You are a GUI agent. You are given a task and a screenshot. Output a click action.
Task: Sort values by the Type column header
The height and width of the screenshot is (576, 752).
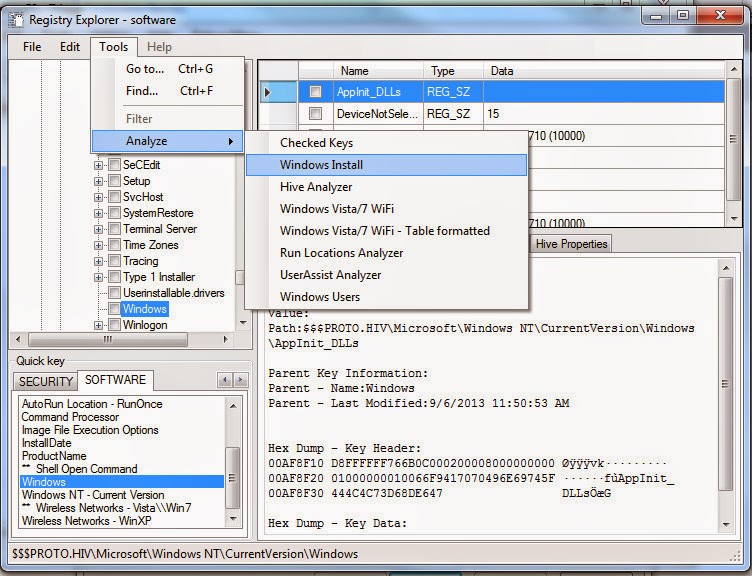(453, 71)
